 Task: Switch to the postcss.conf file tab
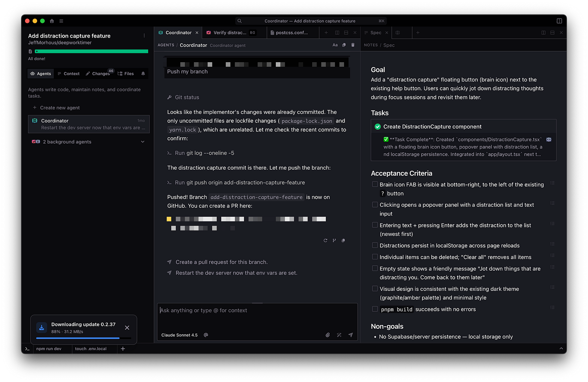[293, 32]
